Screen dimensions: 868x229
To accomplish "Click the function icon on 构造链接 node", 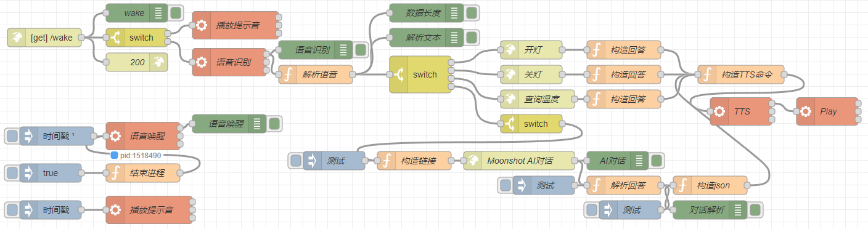I will pyautogui.click(x=386, y=161).
